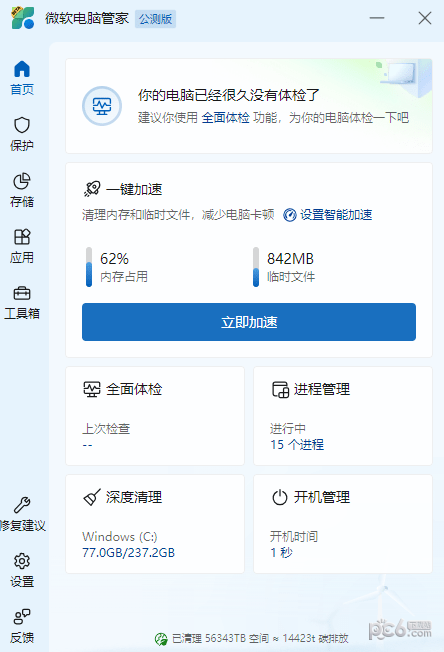Minimize the 电脑管家 window
The width and height of the screenshot is (444, 652).
click(377, 18)
